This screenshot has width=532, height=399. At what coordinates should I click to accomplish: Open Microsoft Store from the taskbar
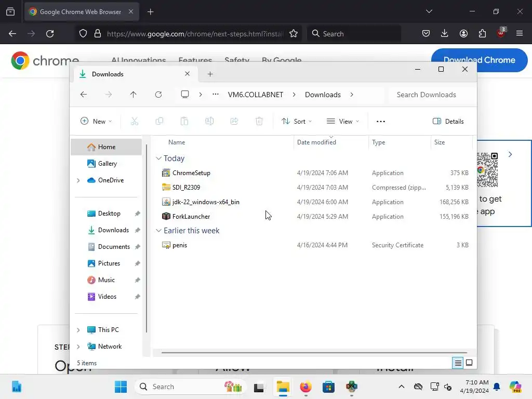328,387
